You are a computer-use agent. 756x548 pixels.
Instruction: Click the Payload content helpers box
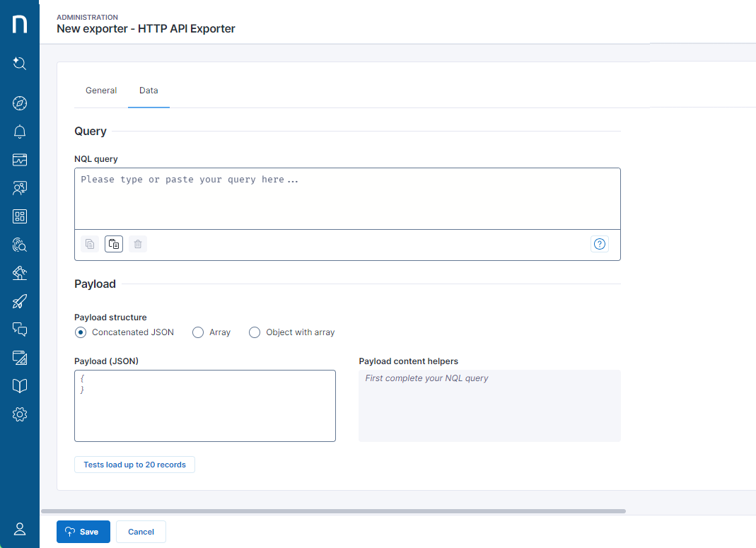pyautogui.click(x=489, y=406)
